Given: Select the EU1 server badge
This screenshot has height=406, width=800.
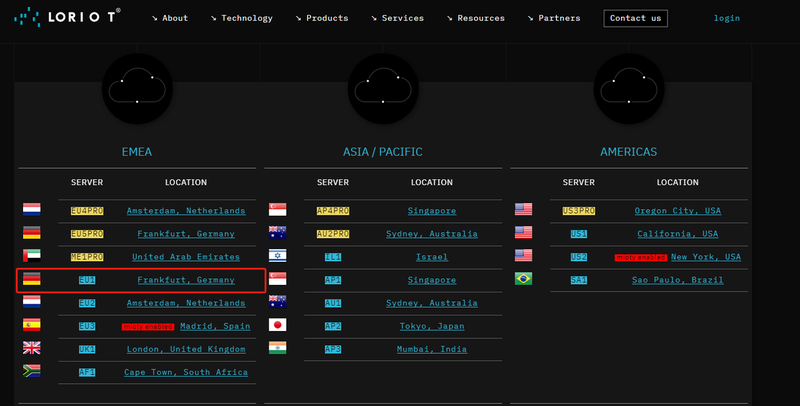Looking at the screenshot, I should 87,280.
